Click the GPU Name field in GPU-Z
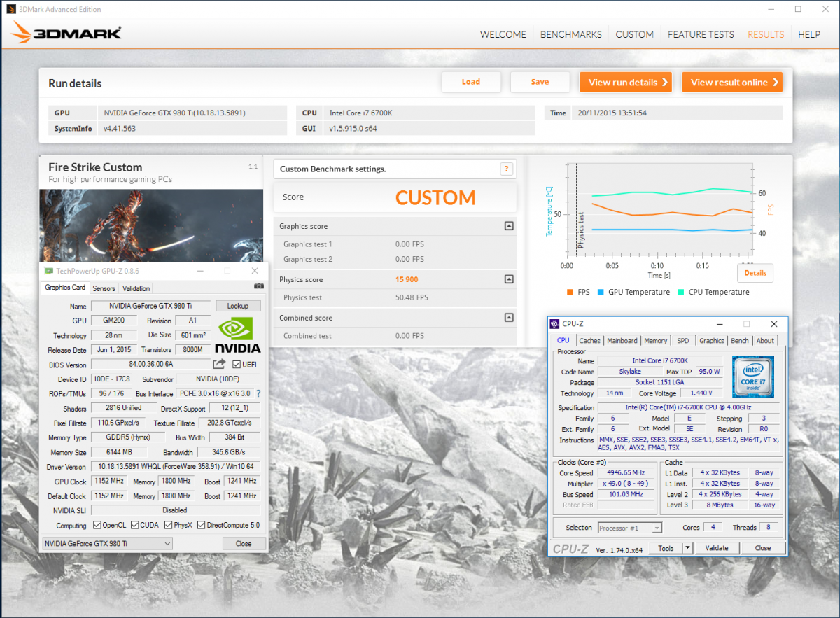 tap(150, 306)
